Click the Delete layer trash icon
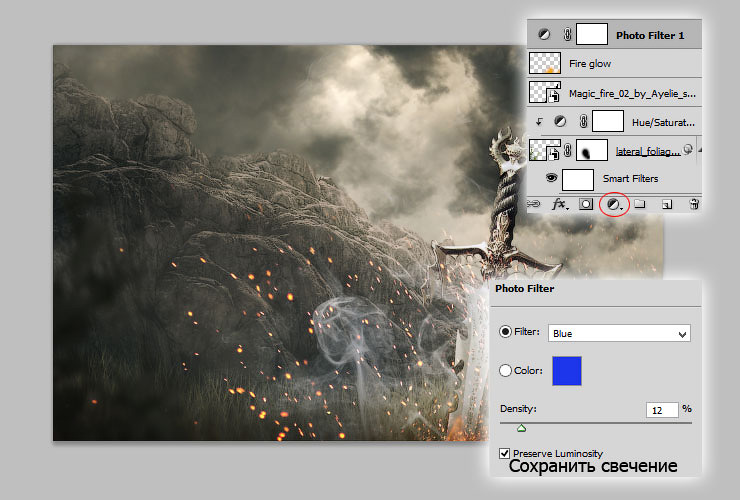The width and height of the screenshot is (740, 500). (x=694, y=204)
